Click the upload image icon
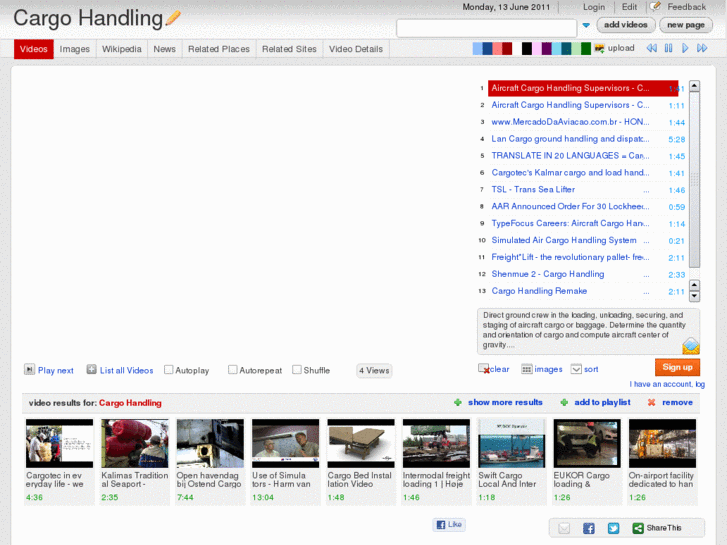 tap(599, 48)
